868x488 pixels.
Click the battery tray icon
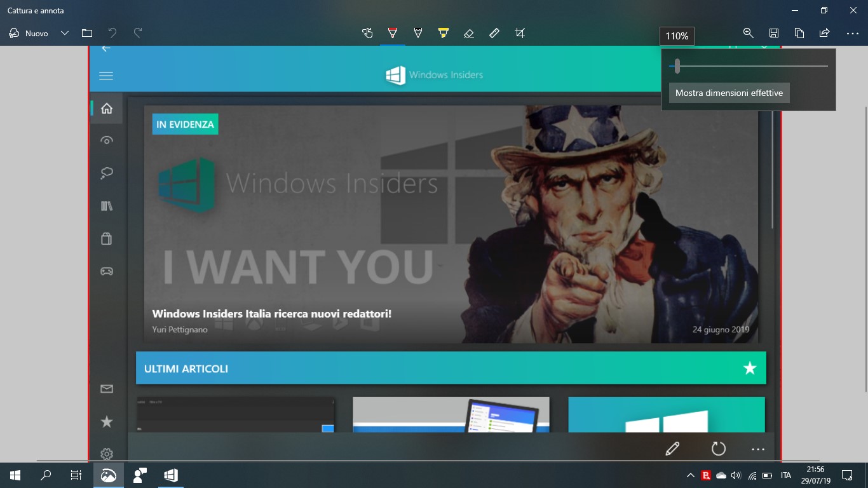tap(767, 475)
